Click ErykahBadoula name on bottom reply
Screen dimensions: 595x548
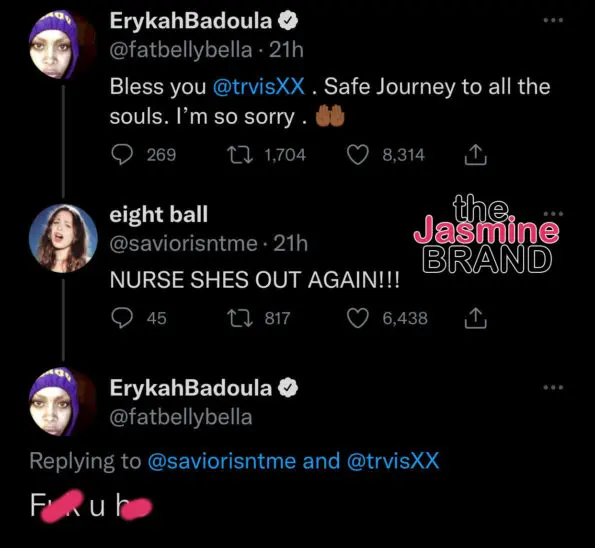coord(191,388)
